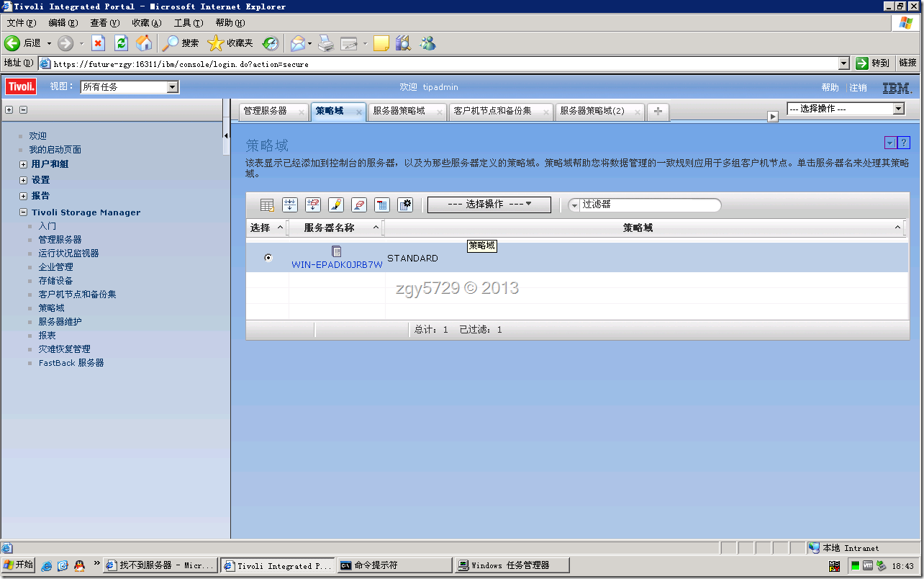Image resolution: width=924 pixels, height=579 pixels.
Task: Click the 开始 Start button
Action: point(19,565)
